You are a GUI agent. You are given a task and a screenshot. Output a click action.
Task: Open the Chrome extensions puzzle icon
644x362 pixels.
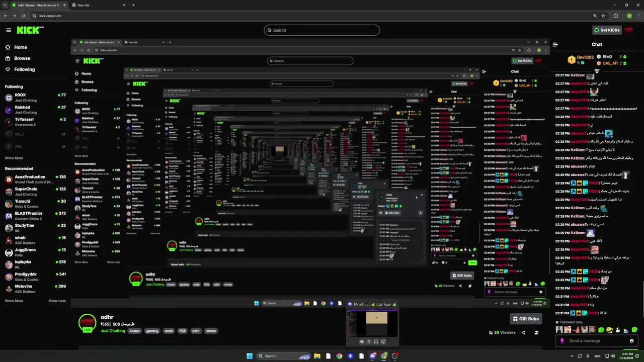point(616,16)
